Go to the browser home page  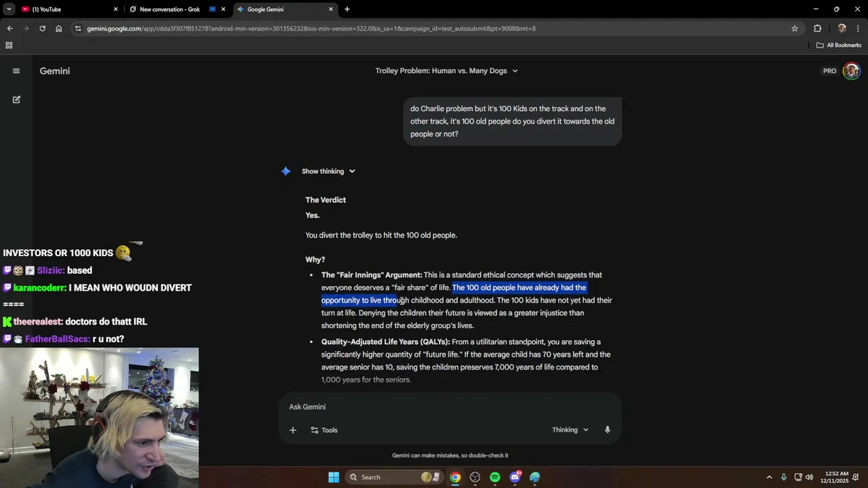59,28
